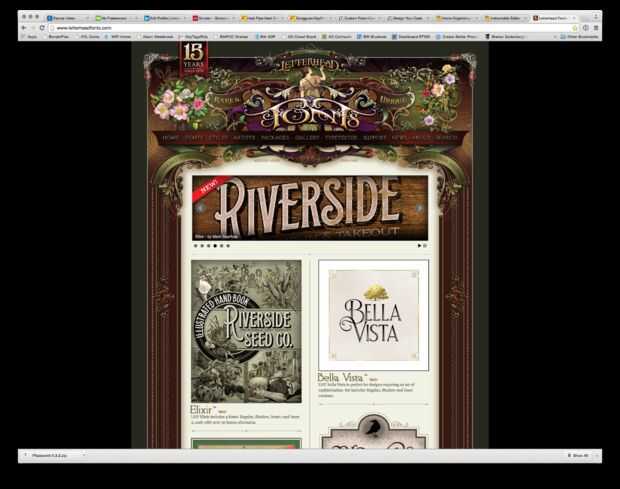The width and height of the screenshot is (620, 489).
Task: Switch to the tab with red favicon
Action: tap(213, 18)
